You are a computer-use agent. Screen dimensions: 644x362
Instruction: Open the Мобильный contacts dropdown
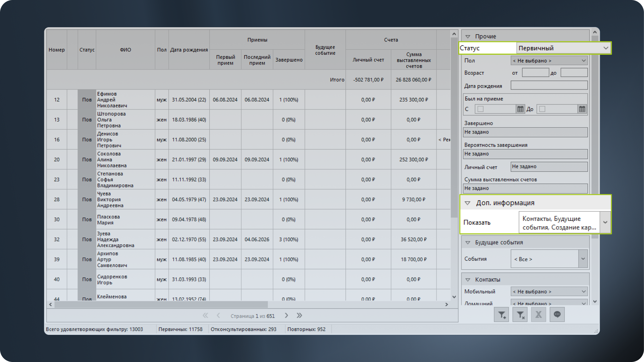click(549, 291)
